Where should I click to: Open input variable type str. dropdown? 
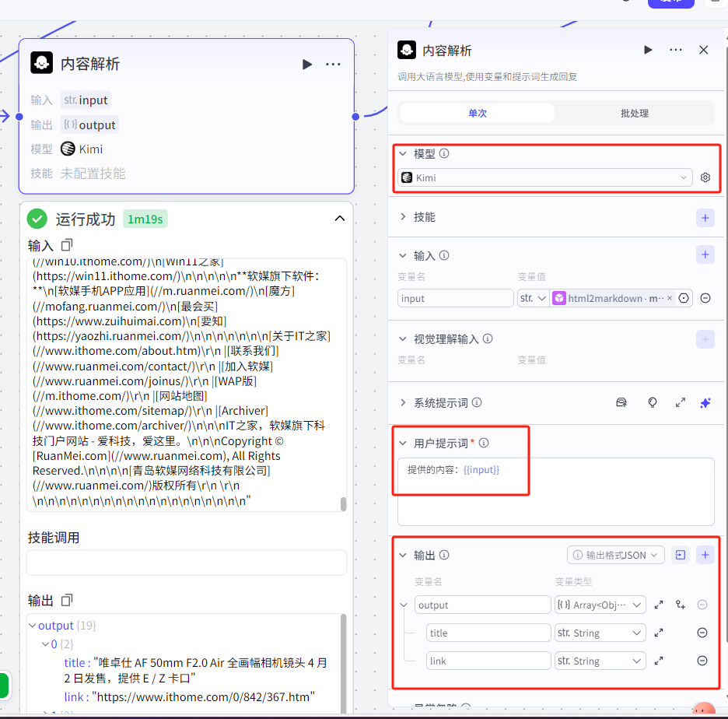click(x=533, y=298)
